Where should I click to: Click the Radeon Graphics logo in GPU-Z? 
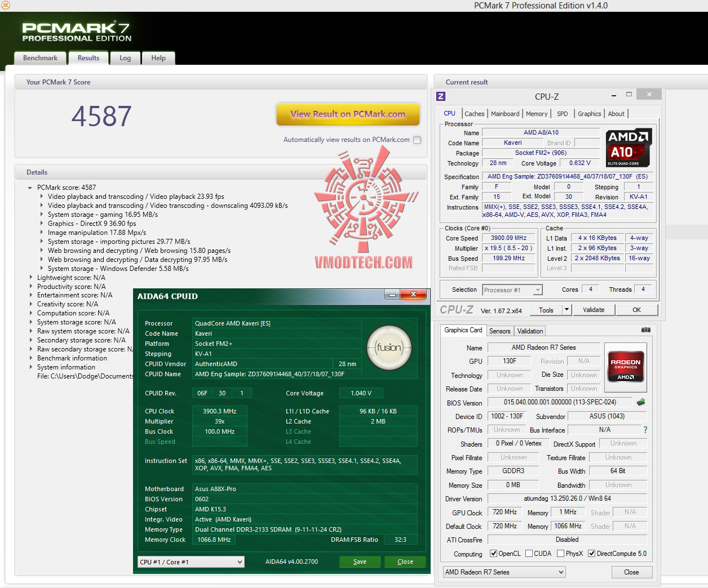625,367
